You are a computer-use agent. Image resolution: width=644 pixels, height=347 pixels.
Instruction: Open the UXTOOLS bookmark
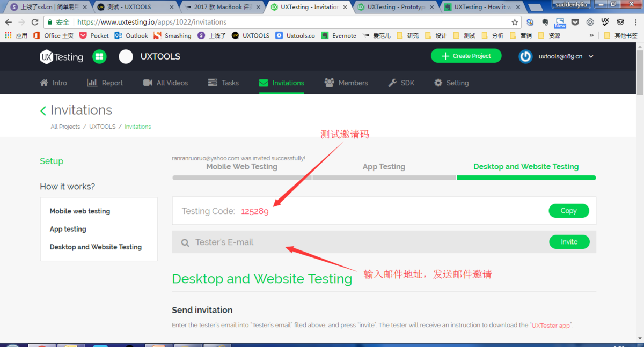pyautogui.click(x=251, y=35)
